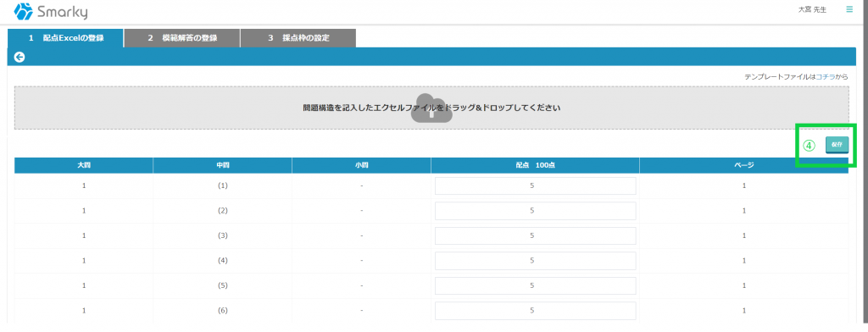Click the score field for question (5)
Image resolution: width=868 pixels, height=332 pixels.
point(536,285)
